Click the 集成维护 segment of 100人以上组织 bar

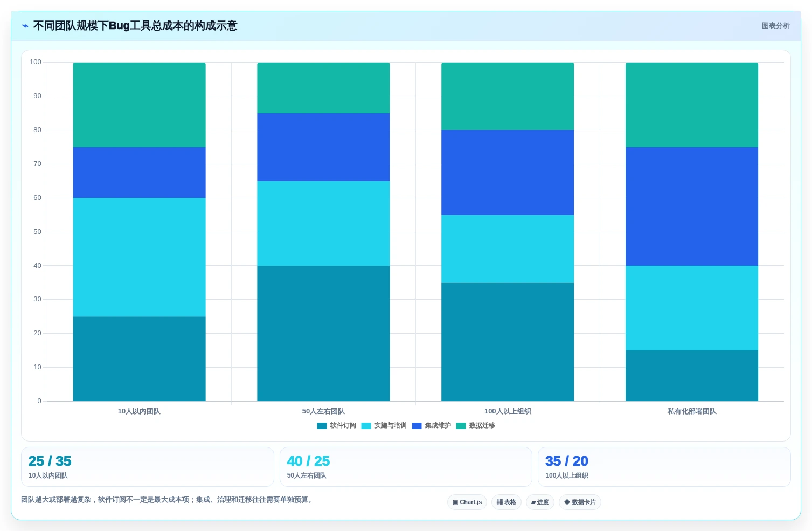click(x=508, y=173)
